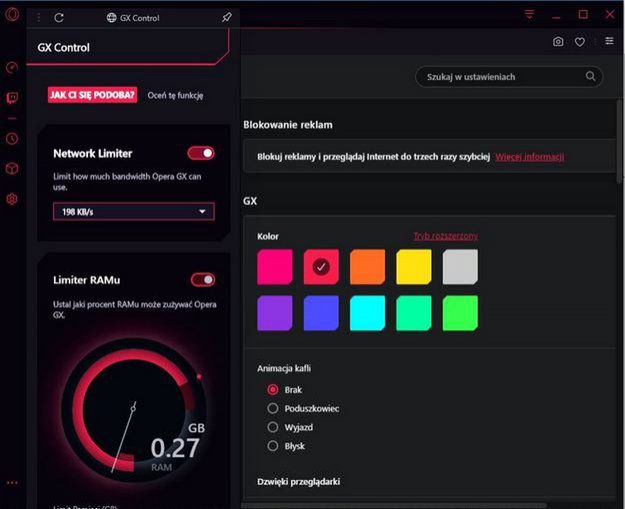Pin the GX Control panel

(227, 17)
